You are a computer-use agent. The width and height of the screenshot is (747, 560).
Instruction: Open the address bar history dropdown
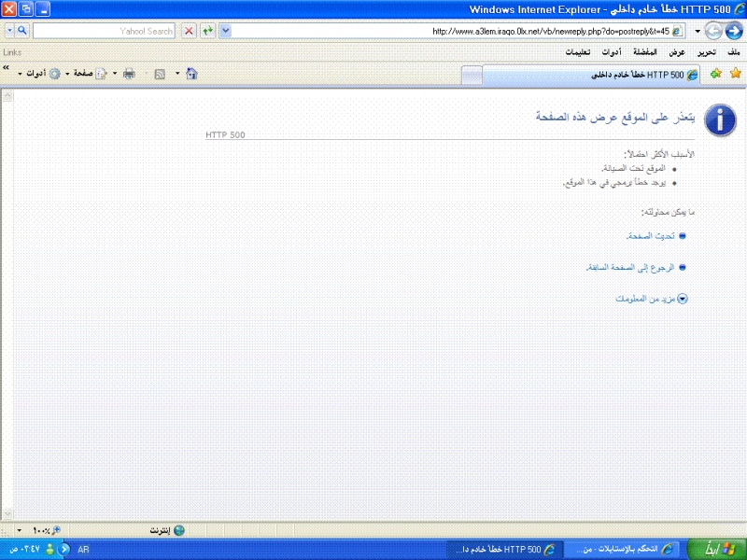tap(226, 31)
